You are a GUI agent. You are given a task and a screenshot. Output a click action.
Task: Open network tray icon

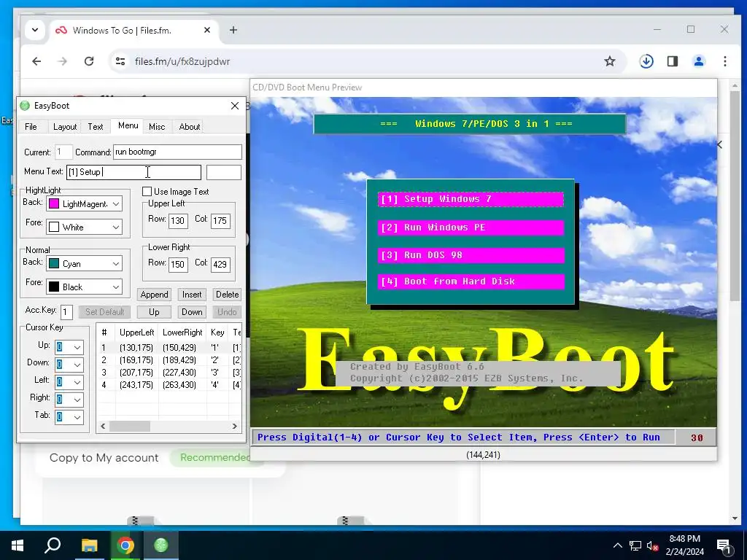coord(635,545)
